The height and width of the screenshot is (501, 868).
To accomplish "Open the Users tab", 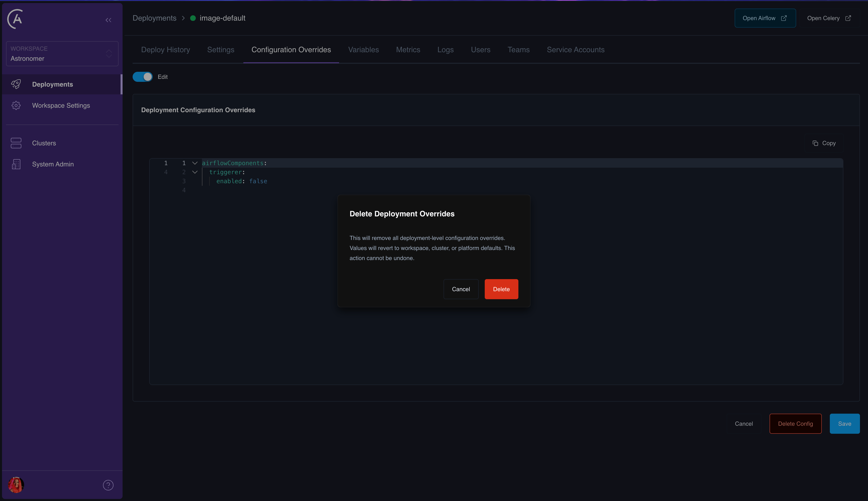I will tap(481, 49).
